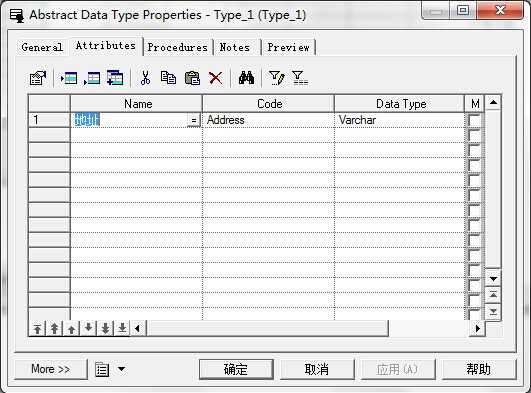
Task: Select the Attributes tab
Action: pyautogui.click(x=106, y=46)
